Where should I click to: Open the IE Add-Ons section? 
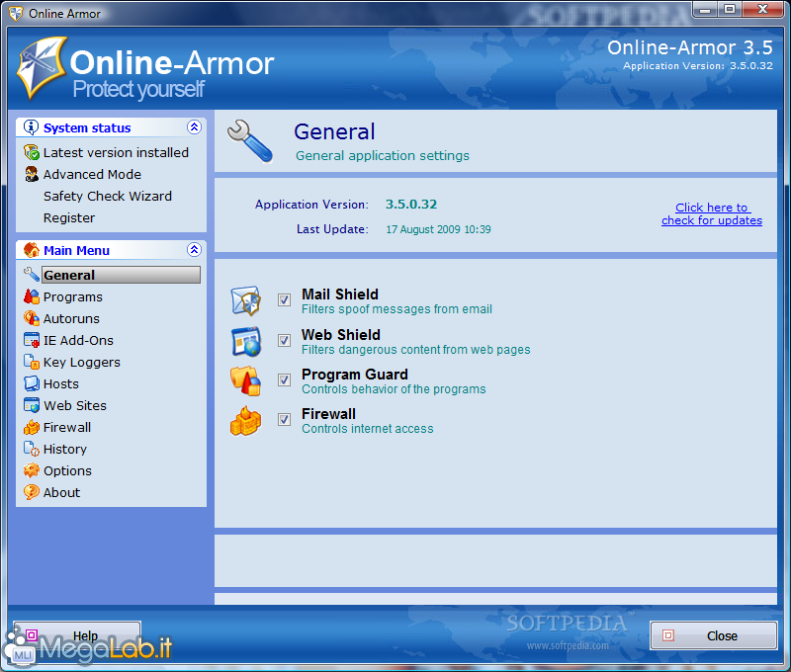[78, 340]
